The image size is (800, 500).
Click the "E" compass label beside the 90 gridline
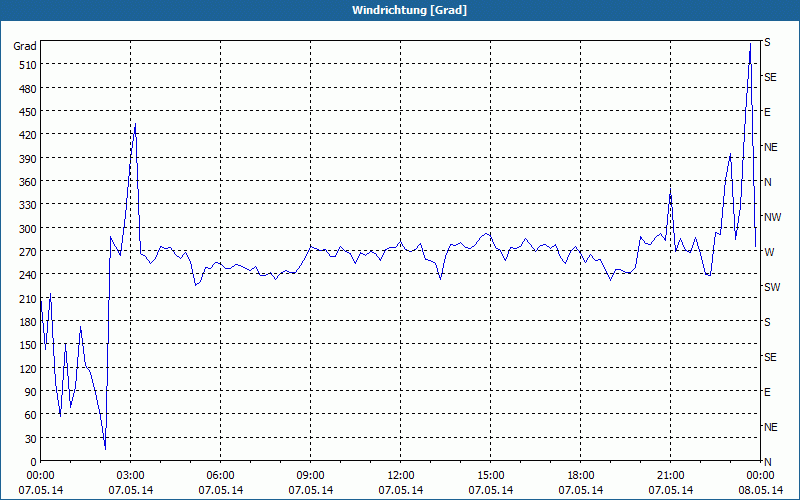(x=767, y=392)
